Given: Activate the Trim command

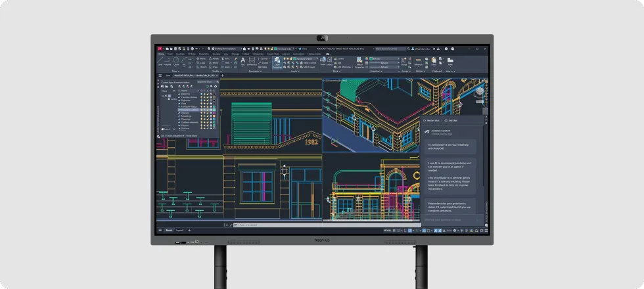Looking at the screenshot, I should pyautogui.click(x=225, y=58).
